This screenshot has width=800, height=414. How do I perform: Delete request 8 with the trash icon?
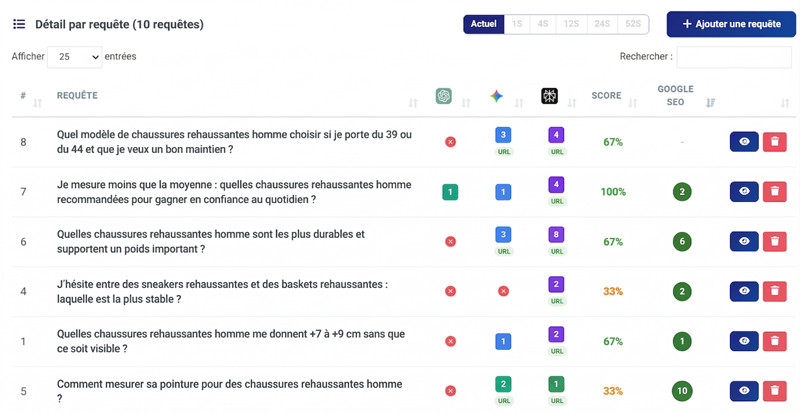point(774,142)
